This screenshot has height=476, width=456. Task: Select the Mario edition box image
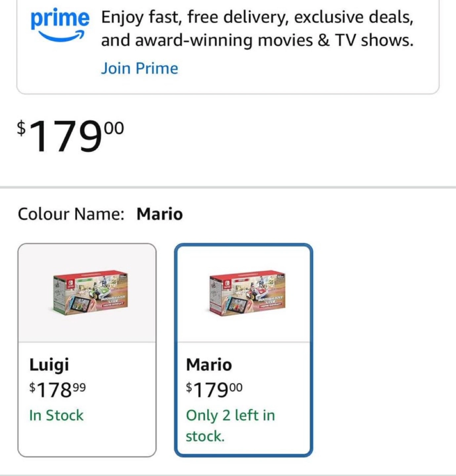coord(247,293)
